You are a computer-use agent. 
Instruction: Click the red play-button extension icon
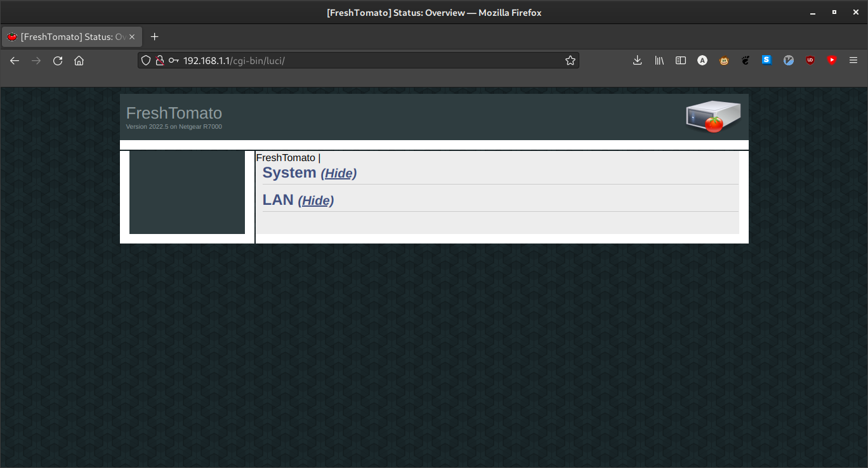coord(832,60)
